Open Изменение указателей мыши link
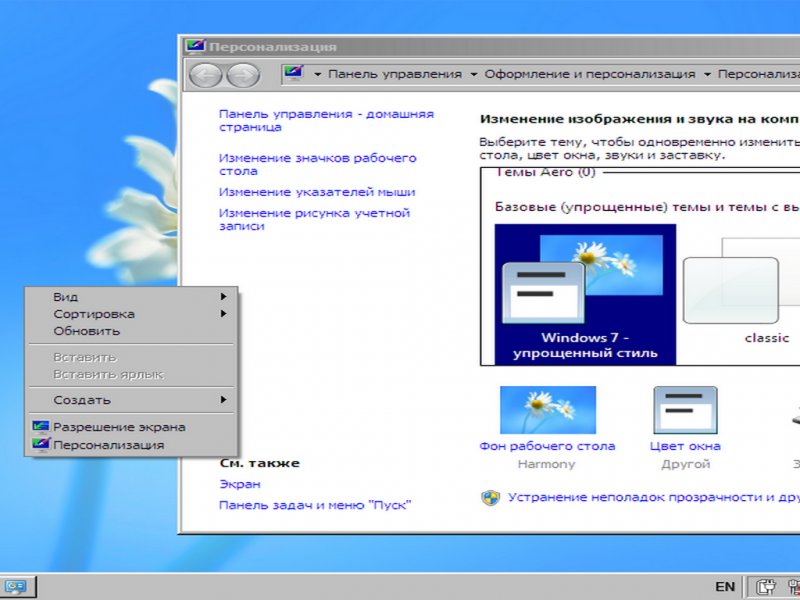The height and width of the screenshot is (600, 800). [317, 192]
